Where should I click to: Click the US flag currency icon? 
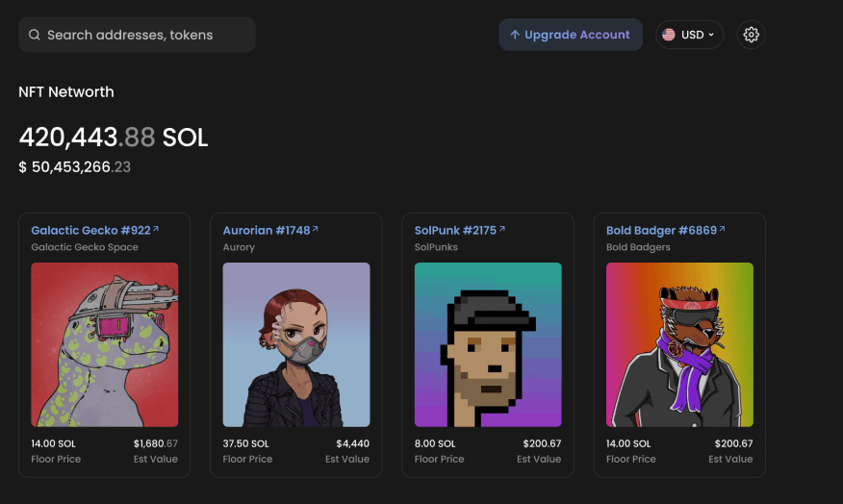tap(668, 35)
